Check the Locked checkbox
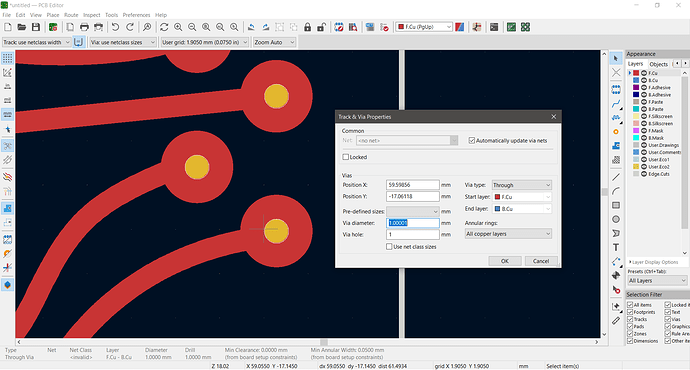690x370 pixels. coord(345,157)
